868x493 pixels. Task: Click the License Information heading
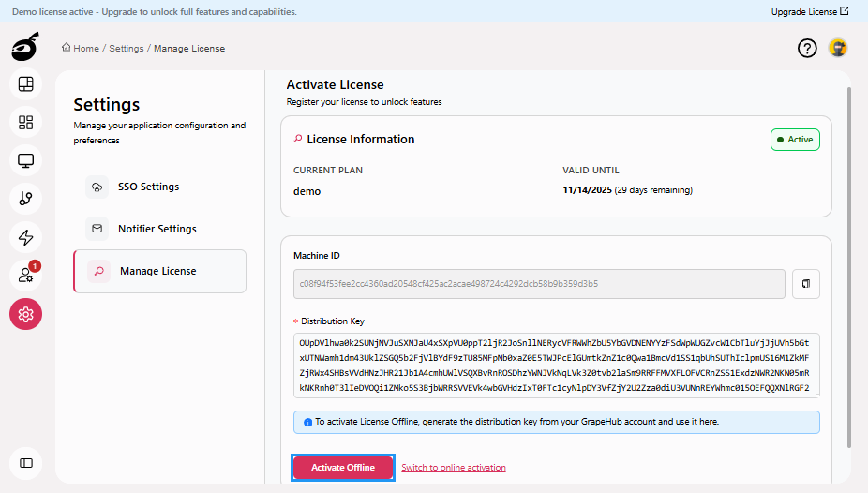[x=360, y=140]
